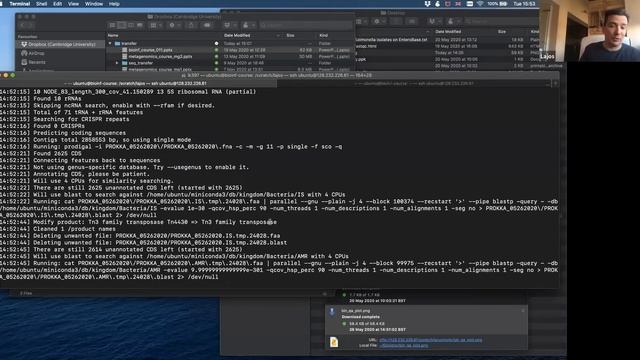Image resolution: width=640 pixels, height=360 pixels.
Task: Open the URL link in the download details
Action: tap(431, 340)
